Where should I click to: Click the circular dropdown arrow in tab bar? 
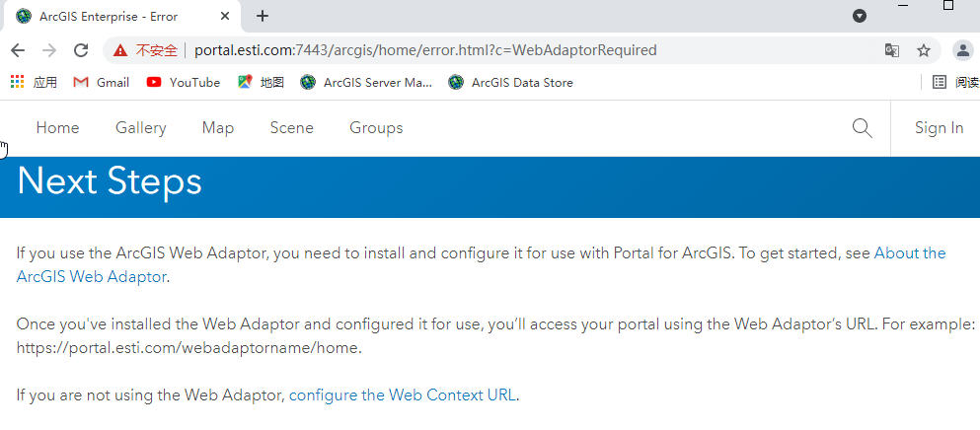pyautogui.click(x=860, y=16)
